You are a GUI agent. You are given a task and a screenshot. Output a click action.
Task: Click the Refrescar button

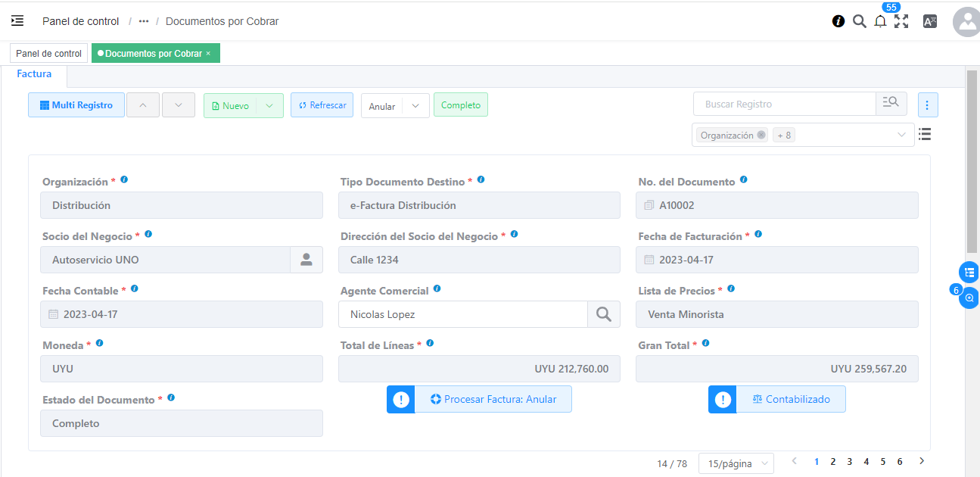(322, 105)
